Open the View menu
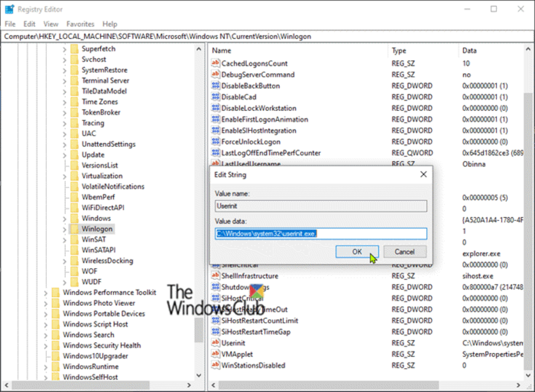This screenshot has width=535, height=392. (x=51, y=24)
